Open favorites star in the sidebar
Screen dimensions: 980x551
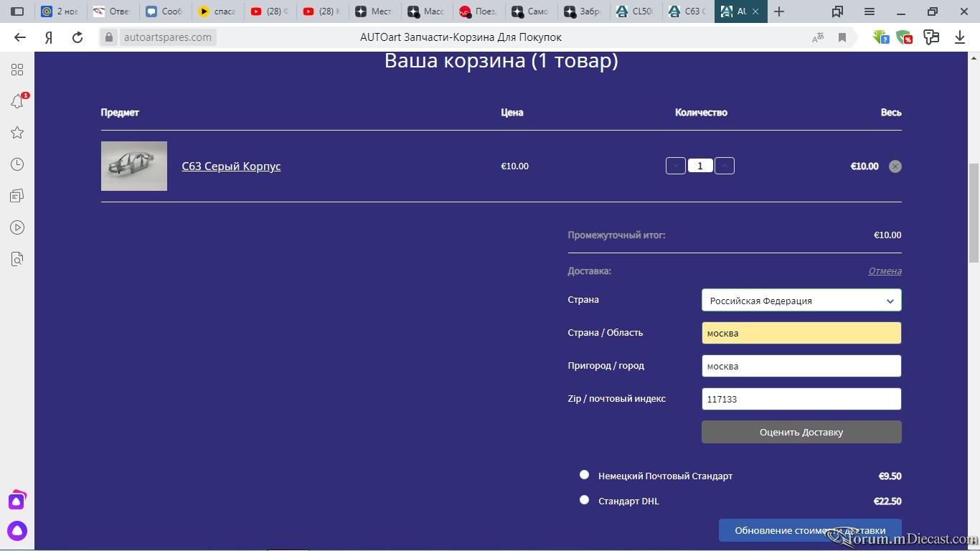point(17,133)
